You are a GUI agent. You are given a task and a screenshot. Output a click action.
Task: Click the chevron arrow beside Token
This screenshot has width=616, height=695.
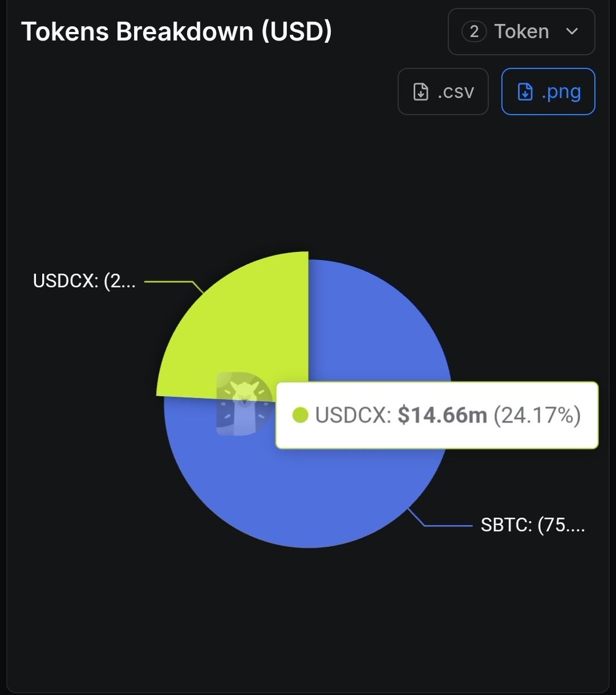click(x=572, y=32)
